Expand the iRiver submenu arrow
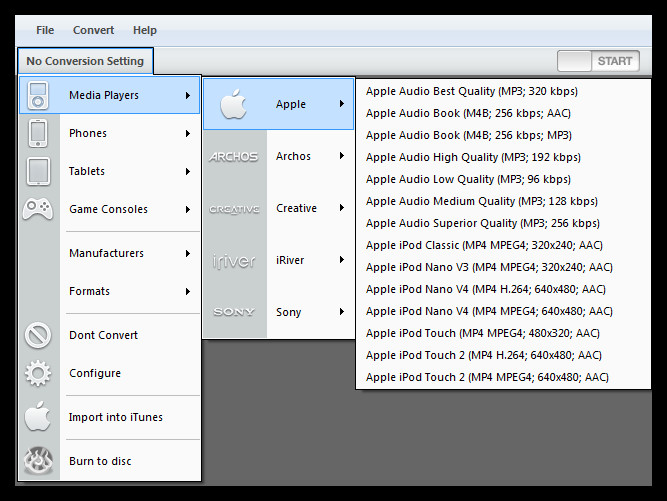 click(342, 259)
